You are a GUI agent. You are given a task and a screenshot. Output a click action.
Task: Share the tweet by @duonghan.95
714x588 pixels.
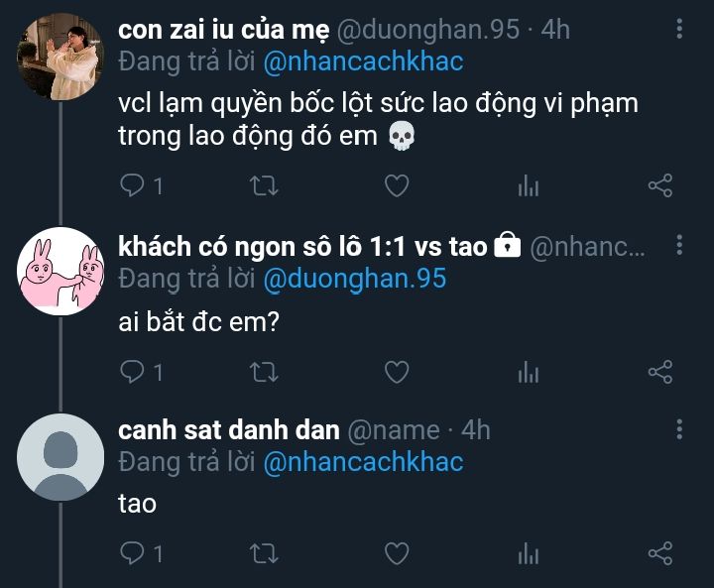[x=660, y=185]
